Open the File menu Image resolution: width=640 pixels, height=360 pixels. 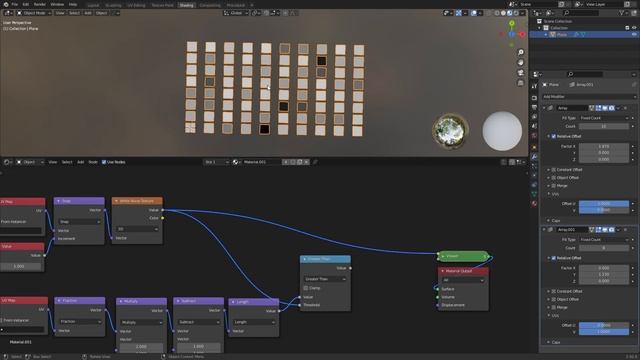[15, 4]
